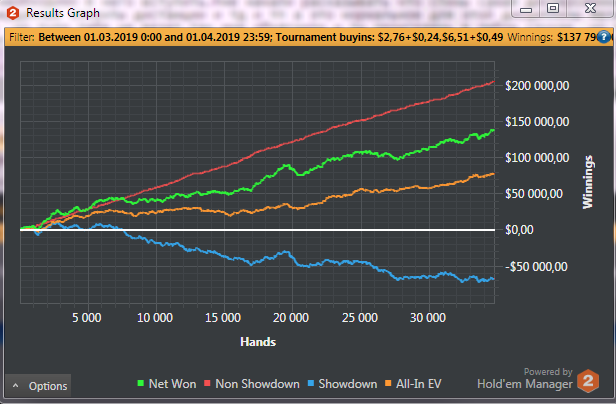
Task: Click the Powered by Hold'em Manager text
Action: tap(525, 379)
